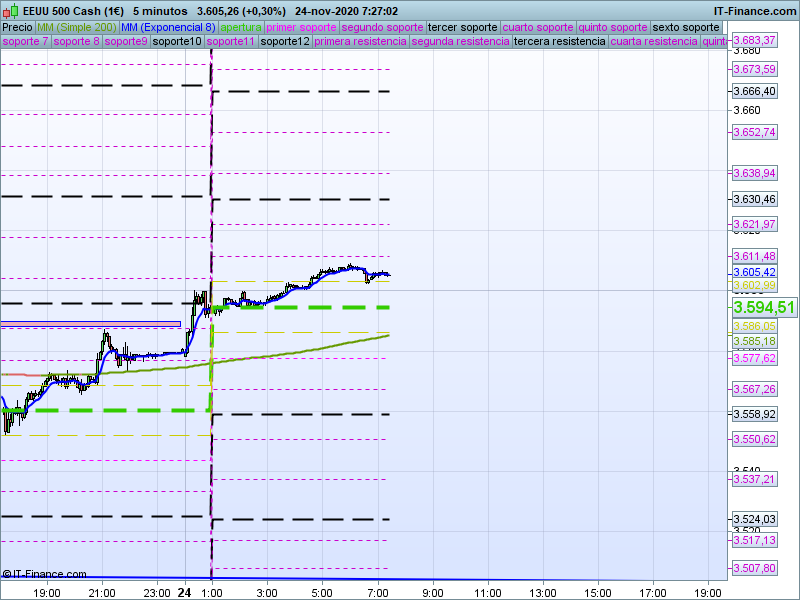This screenshot has width=800, height=600.
Task: Click the chart icon beside EEUU 500 Cash
Action: click(8, 10)
